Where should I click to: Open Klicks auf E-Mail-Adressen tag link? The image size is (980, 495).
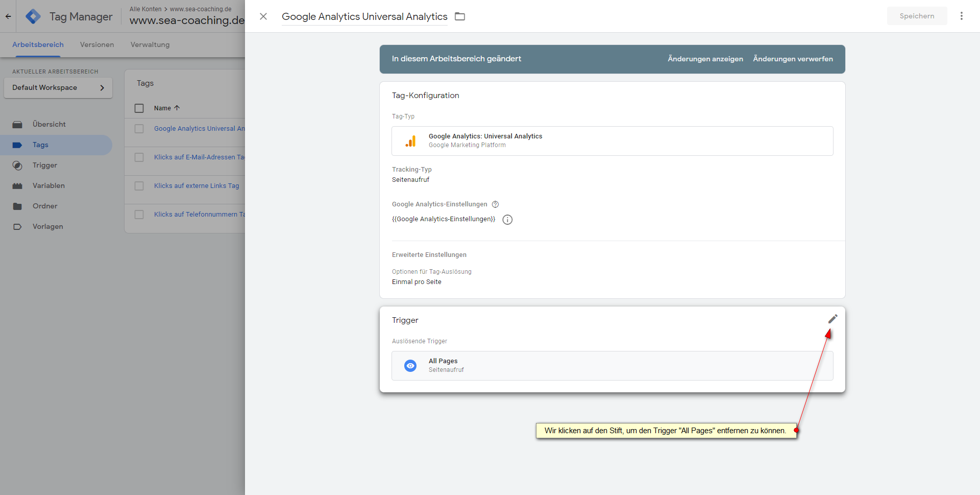200,157
